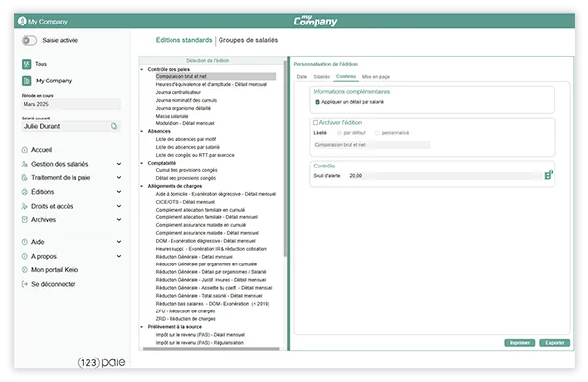Click the Accueil home icon

coord(24,150)
